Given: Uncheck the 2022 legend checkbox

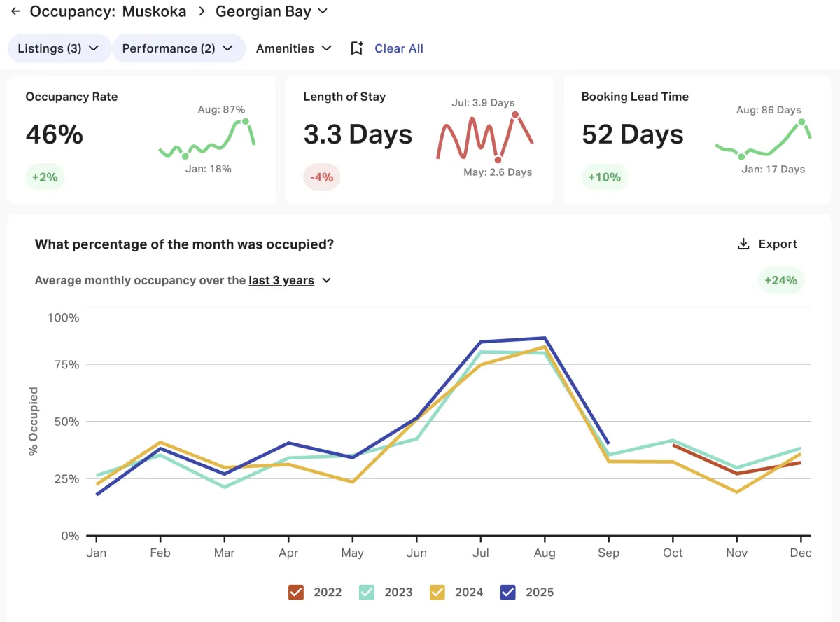Looking at the screenshot, I should tap(296, 592).
